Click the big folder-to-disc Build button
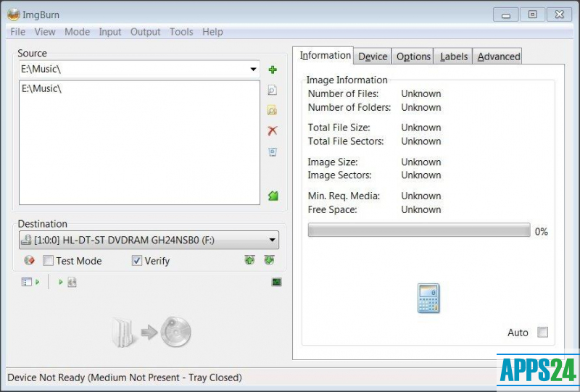The image size is (580, 392). coord(152,332)
